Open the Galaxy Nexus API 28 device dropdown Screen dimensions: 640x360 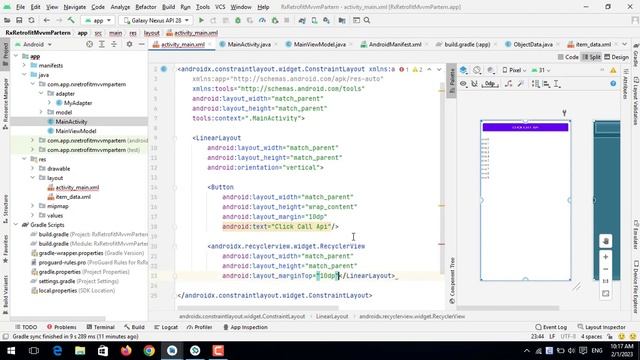pyautogui.click(x=156, y=20)
